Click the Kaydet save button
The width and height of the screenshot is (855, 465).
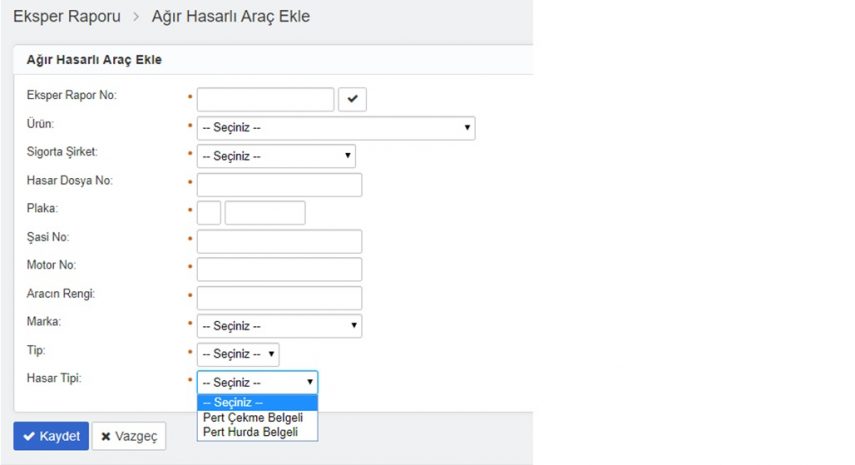tap(51, 436)
